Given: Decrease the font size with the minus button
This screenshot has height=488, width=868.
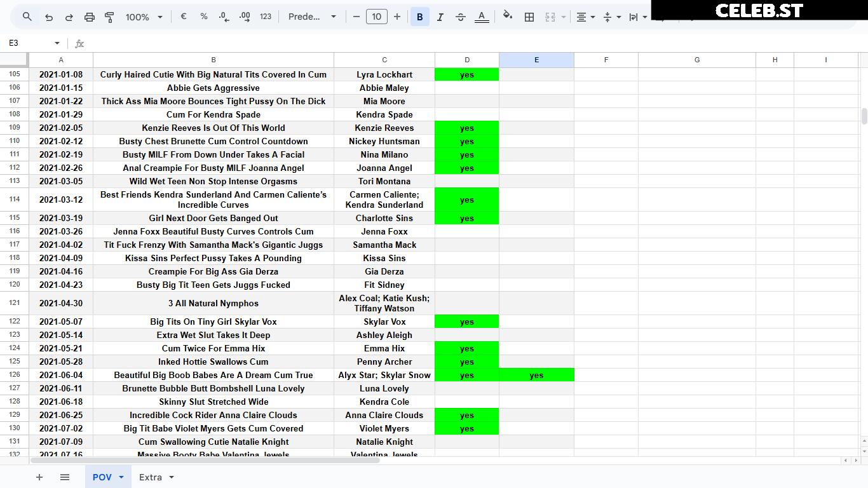Looking at the screenshot, I should [x=356, y=17].
